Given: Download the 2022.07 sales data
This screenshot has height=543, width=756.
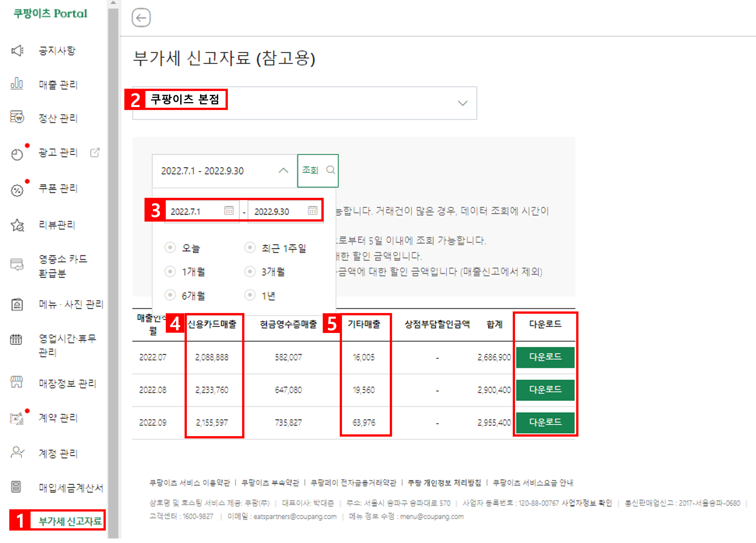Looking at the screenshot, I should coord(545,357).
